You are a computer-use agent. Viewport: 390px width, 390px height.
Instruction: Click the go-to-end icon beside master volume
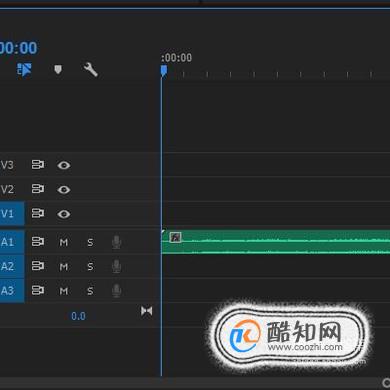(x=147, y=311)
